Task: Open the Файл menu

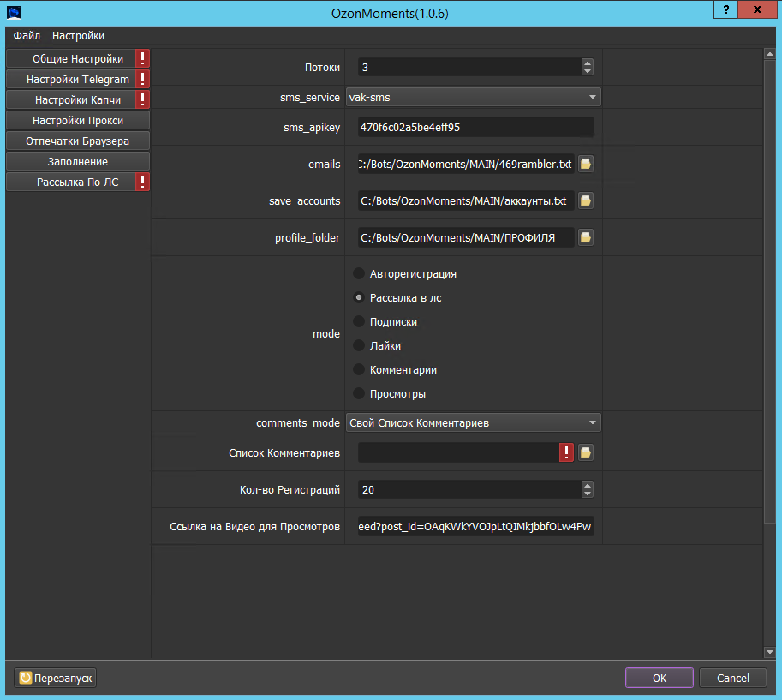Action: click(x=27, y=35)
